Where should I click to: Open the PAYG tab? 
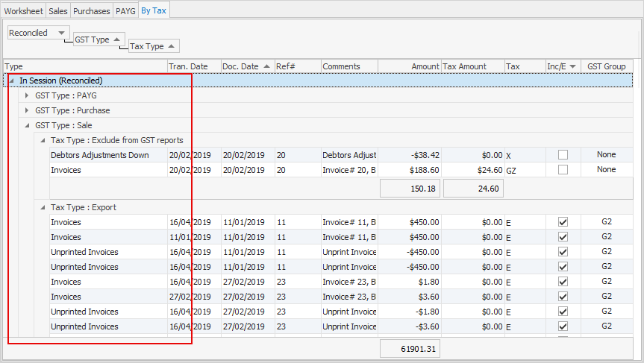coord(125,11)
